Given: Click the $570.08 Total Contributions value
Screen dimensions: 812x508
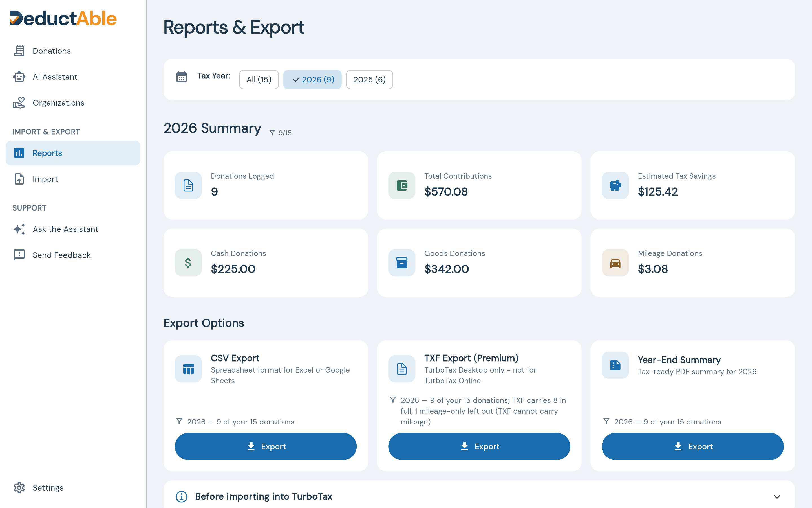Looking at the screenshot, I should click(446, 192).
